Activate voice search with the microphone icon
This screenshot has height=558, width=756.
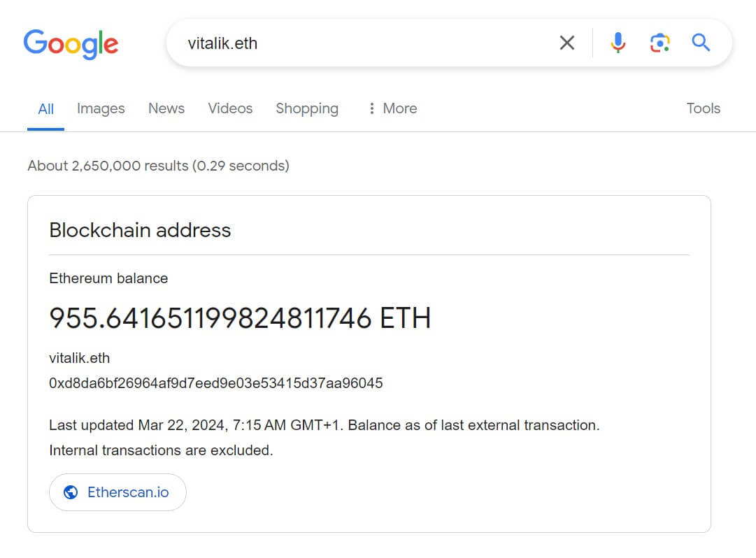click(618, 43)
